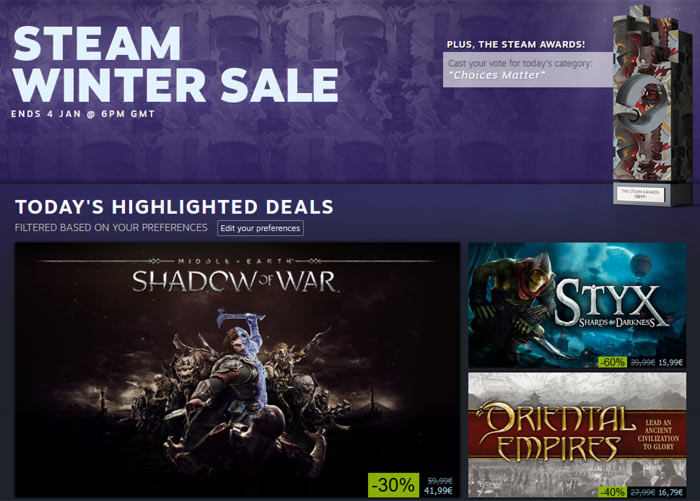700x501 pixels.
Task: Click the green -30% discount badge
Action: point(393,485)
